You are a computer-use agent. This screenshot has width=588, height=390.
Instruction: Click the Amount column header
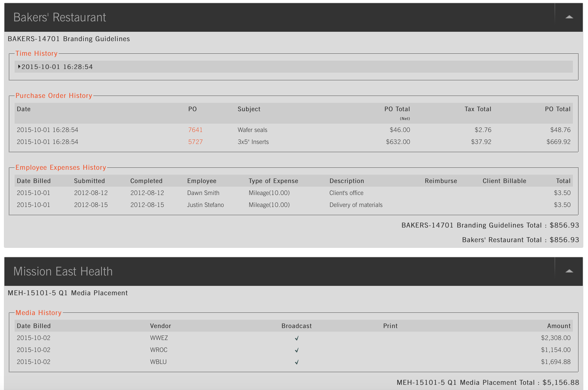pyautogui.click(x=559, y=326)
